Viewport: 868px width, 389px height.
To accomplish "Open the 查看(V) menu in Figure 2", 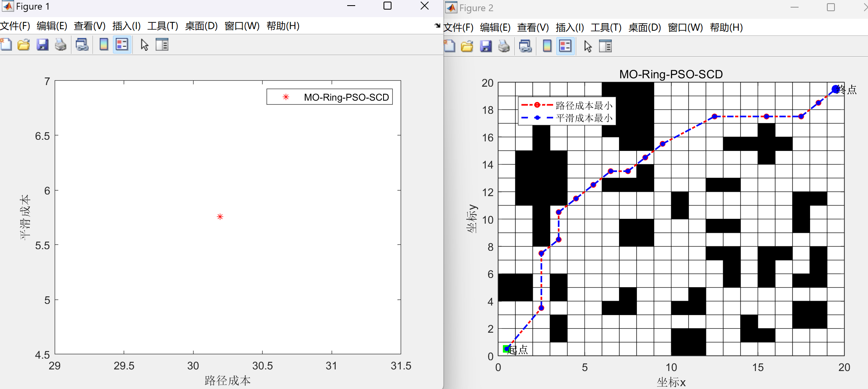I will pyautogui.click(x=533, y=28).
